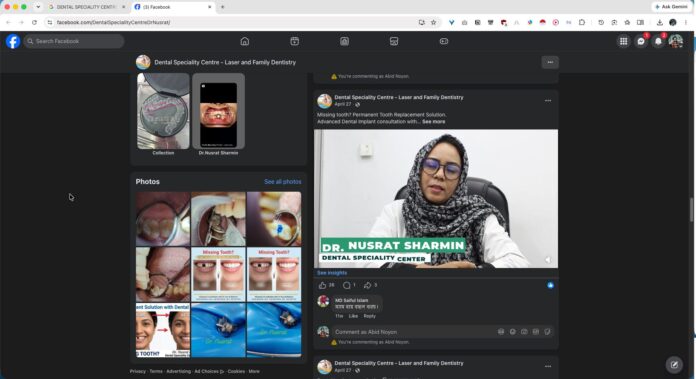
Task: Open the Gaming icon in top navigation
Action: (x=443, y=41)
